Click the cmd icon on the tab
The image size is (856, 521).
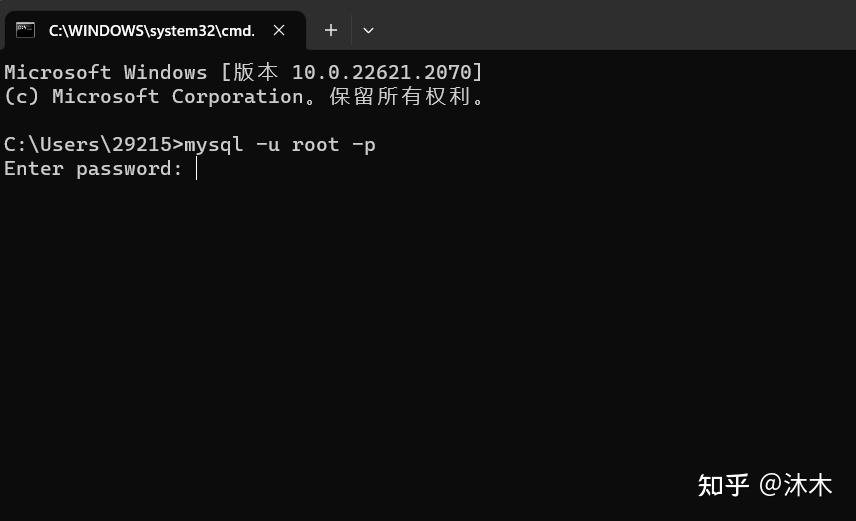26,30
